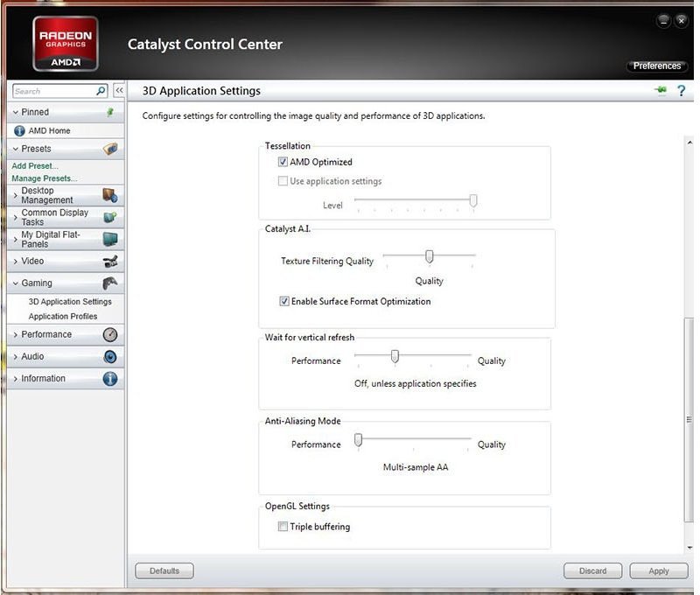700x595 pixels.
Task: Select 3D Application Settings item
Action: [70, 302]
